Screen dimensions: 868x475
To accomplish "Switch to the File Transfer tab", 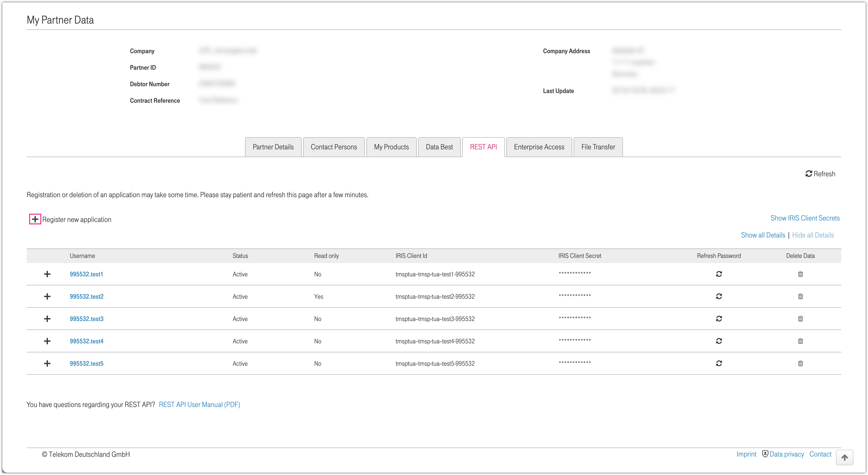I will click(598, 147).
